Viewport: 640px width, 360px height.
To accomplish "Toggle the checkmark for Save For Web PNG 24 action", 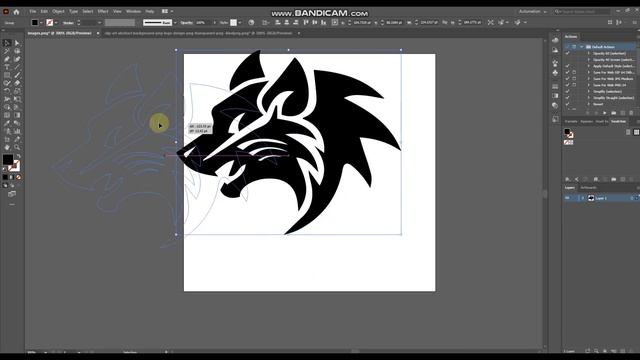I will pyautogui.click(x=567, y=85).
